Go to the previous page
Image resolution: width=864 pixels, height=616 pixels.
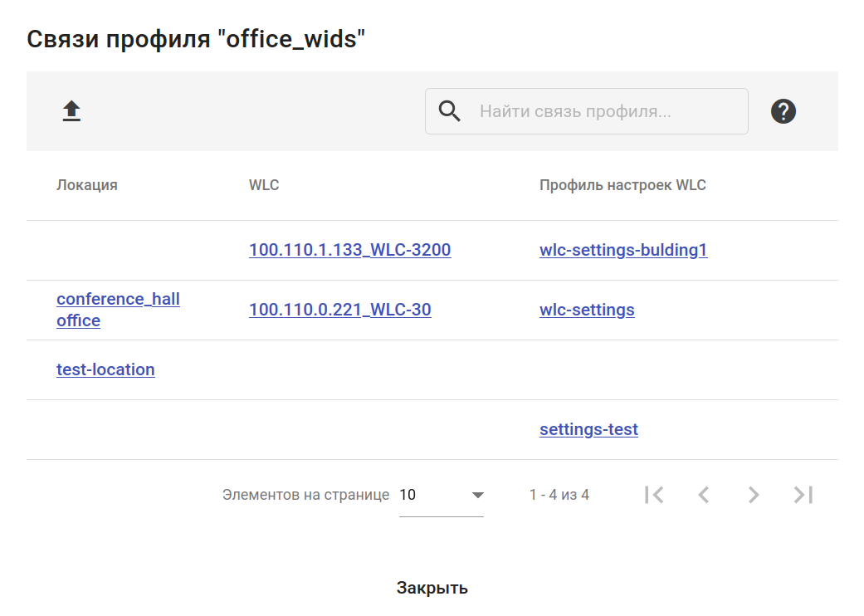(x=704, y=495)
